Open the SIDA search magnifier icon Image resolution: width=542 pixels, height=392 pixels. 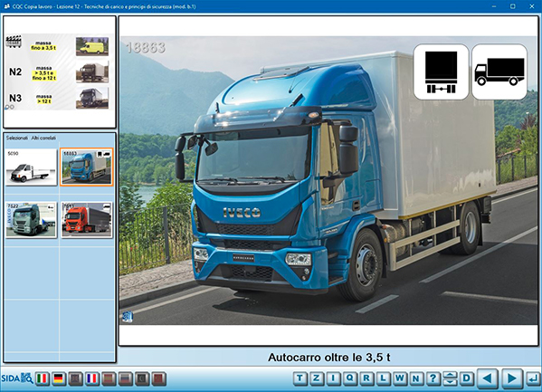[x=27, y=378]
